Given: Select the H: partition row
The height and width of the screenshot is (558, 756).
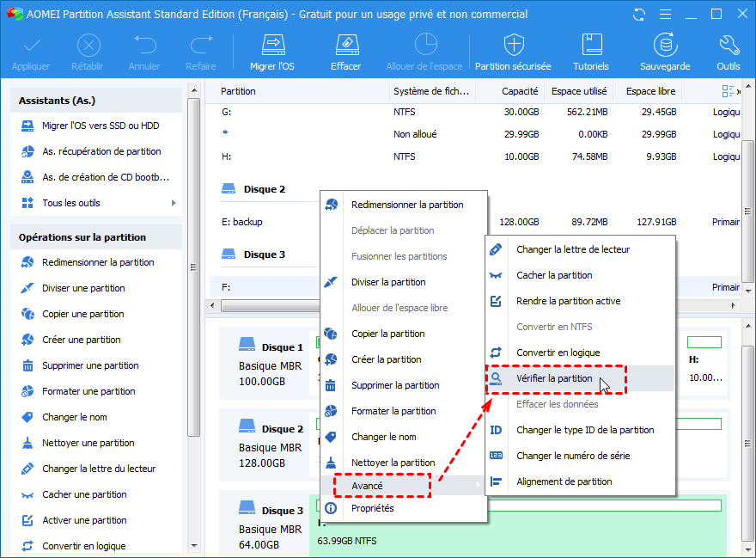Looking at the screenshot, I should pyautogui.click(x=475, y=156).
